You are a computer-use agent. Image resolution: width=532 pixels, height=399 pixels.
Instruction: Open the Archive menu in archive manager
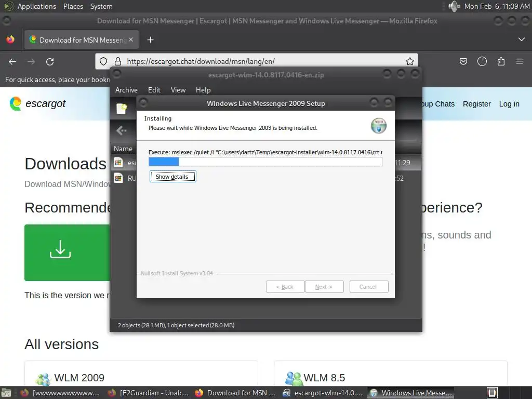(127, 90)
